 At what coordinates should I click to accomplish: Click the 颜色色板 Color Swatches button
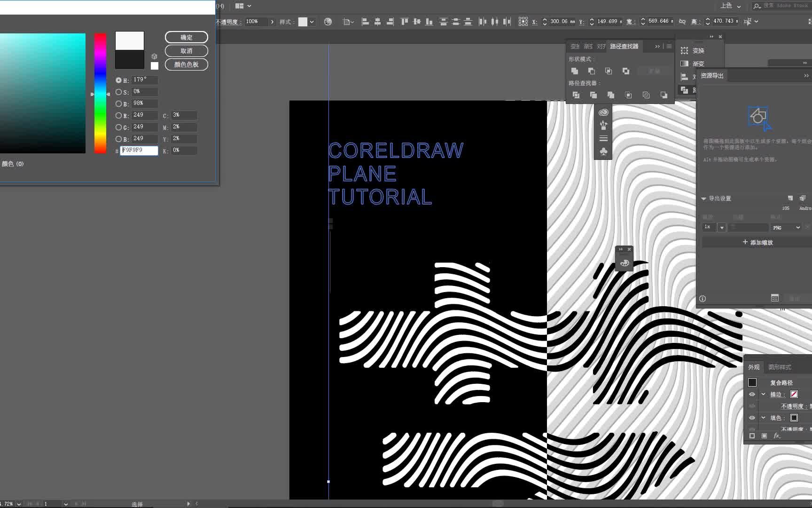click(x=187, y=64)
